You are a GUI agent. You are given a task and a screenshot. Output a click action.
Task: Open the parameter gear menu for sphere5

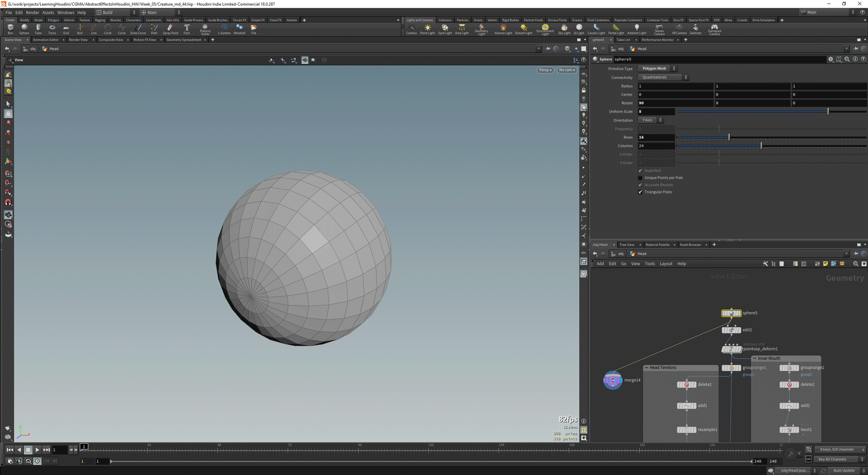coord(830,59)
